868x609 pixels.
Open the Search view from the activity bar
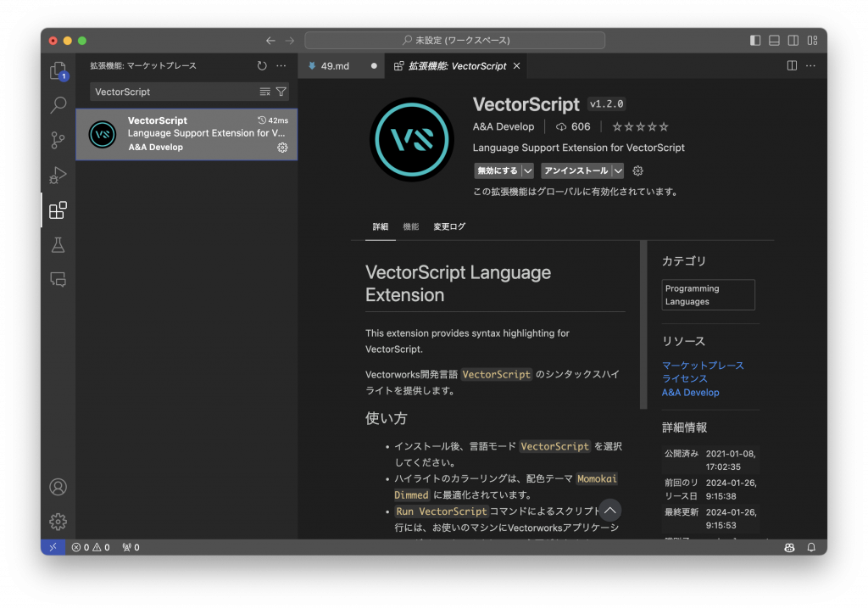click(x=58, y=105)
